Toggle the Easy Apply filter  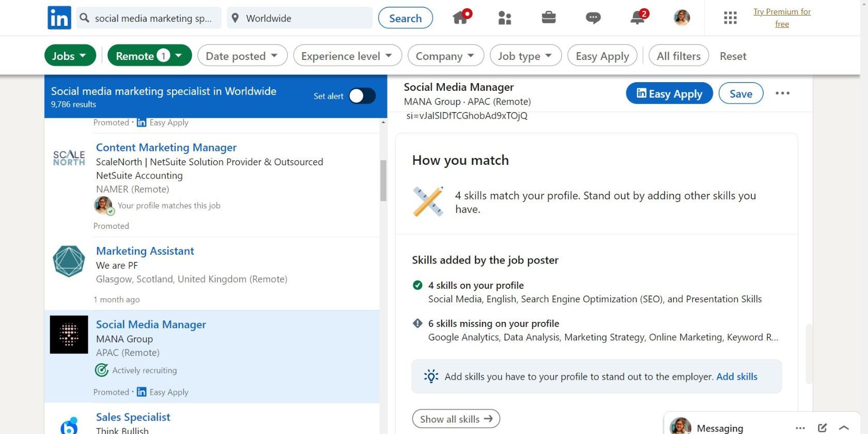pos(602,56)
